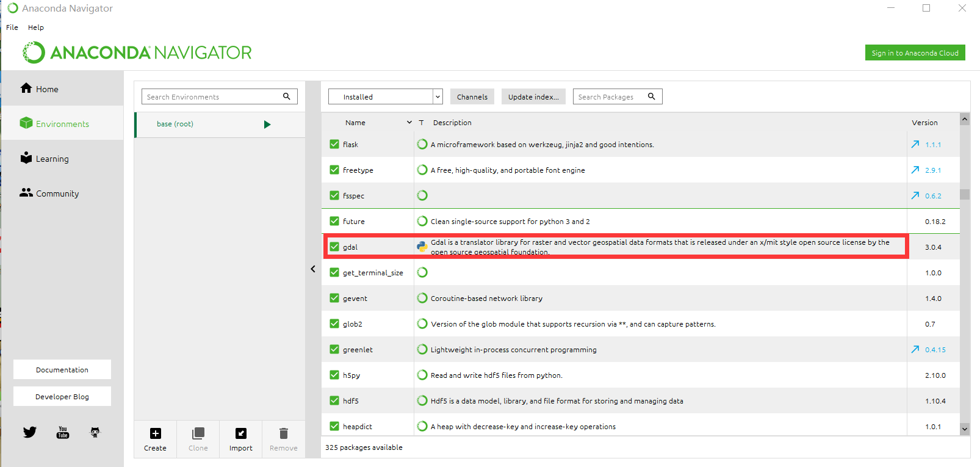This screenshot has width=980, height=467.
Task: Uncheck the freetype package checkbox
Action: pyautogui.click(x=334, y=170)
